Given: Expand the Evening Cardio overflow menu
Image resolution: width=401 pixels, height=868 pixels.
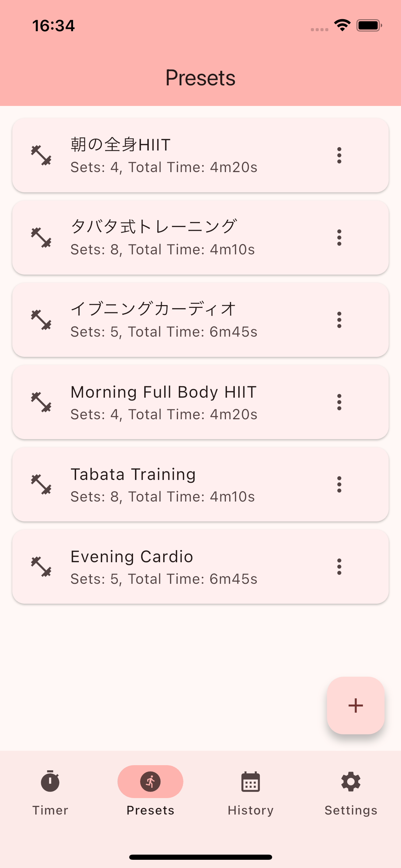Looking at the screenshot, I should [339, 567].
